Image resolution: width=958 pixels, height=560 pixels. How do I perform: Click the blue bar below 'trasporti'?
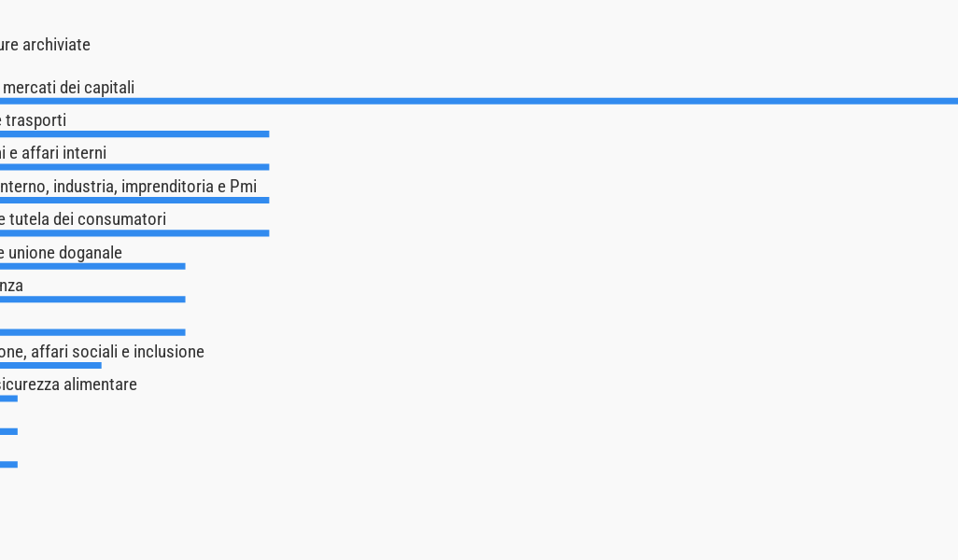(134, 134)
